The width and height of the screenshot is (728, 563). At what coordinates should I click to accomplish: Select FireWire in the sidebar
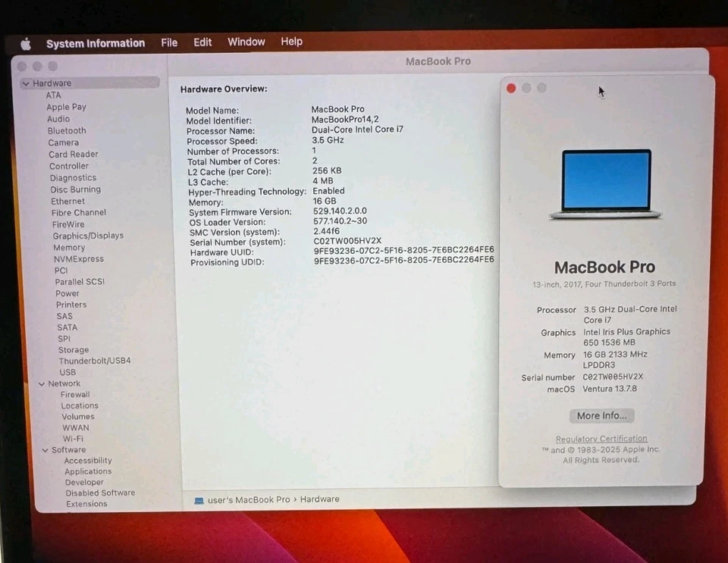click(x=69, y=224)
